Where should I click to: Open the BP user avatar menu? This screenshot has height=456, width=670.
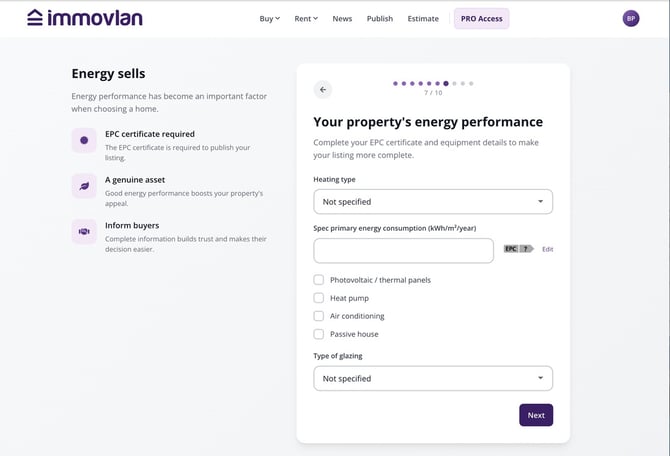(631, 18)
